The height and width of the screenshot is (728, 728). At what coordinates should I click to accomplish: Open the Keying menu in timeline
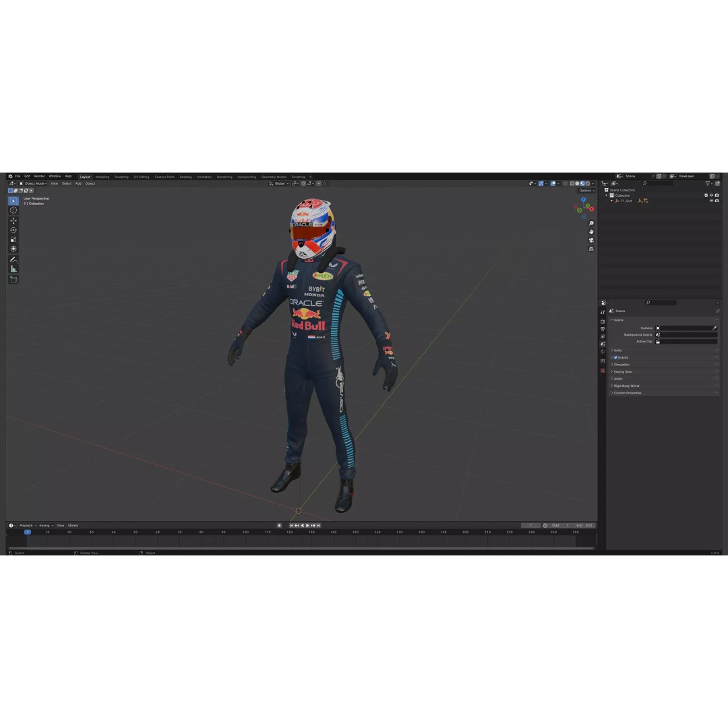pyautogui.click(x=46, y=526)
